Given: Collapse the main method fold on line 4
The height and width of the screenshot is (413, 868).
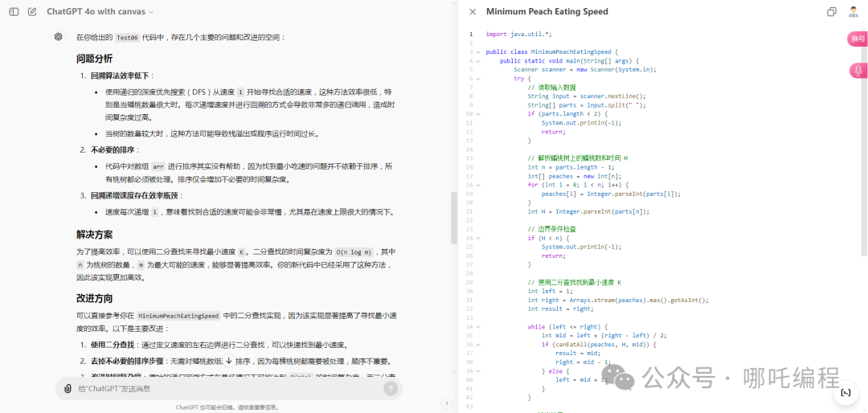Looking at the screenshot, I should (477, 60).
